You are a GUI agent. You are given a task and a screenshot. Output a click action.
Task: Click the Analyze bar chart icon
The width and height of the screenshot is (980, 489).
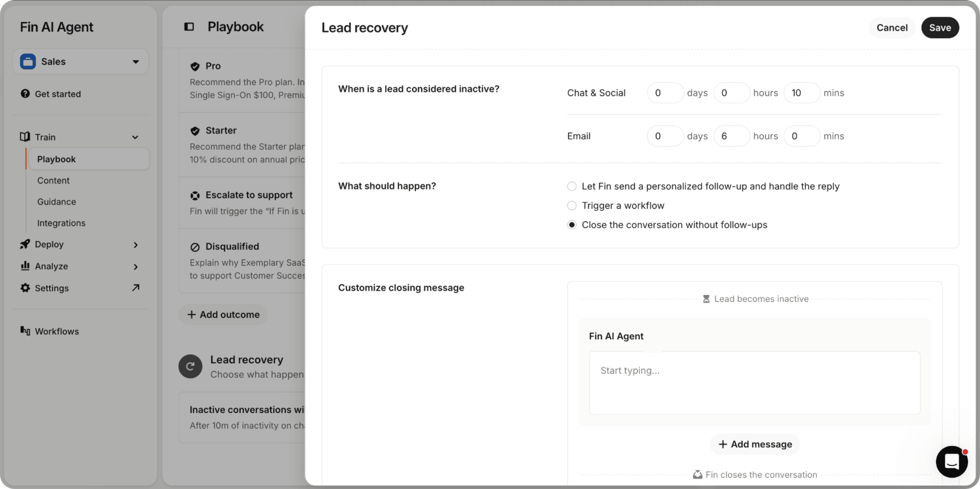click(x=25, y=266)
